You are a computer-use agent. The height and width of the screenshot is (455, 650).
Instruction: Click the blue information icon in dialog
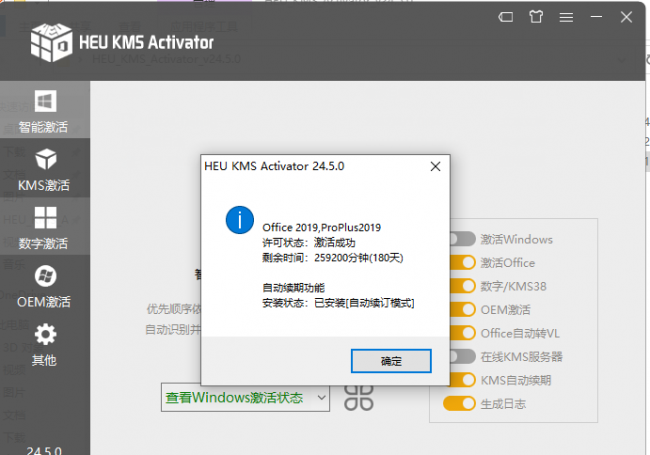[240, 220]
